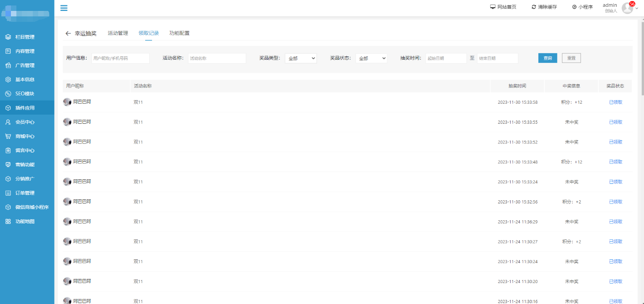Open the admin account dropdown arrow
The image size is (644, 304).
click(x=637, y=9)
